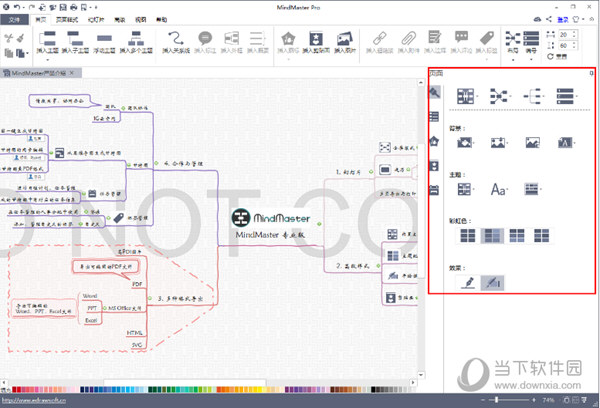Screen dimensions: 600x408
Task: Click the vertical spacing field showing 60
Action: coord(568,46)
